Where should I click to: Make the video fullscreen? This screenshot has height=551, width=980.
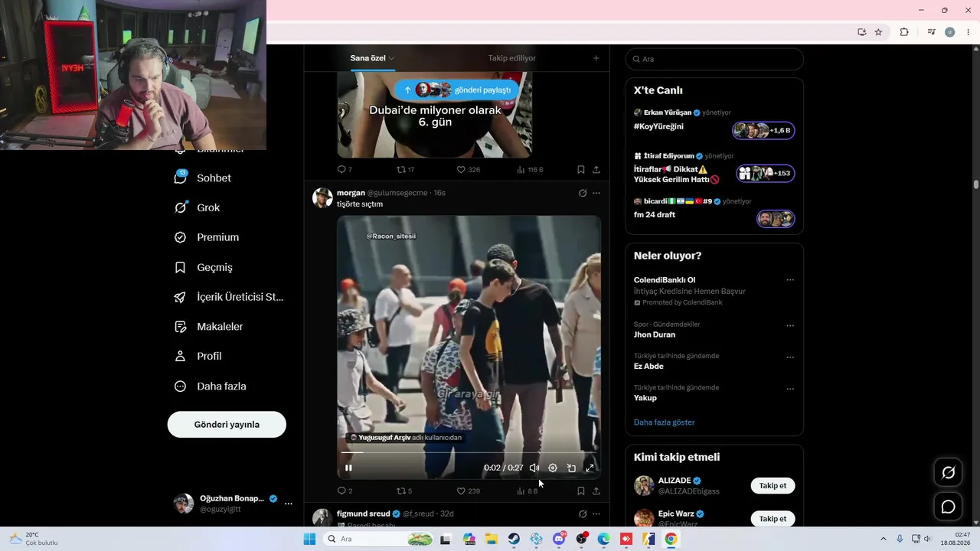coord(590,468)
